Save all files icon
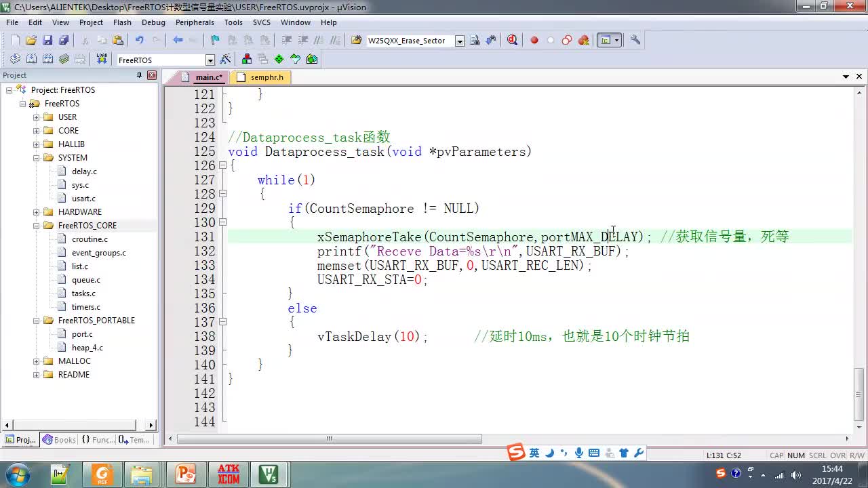This screenshot has width=868, height=488. tap(64, 41)
